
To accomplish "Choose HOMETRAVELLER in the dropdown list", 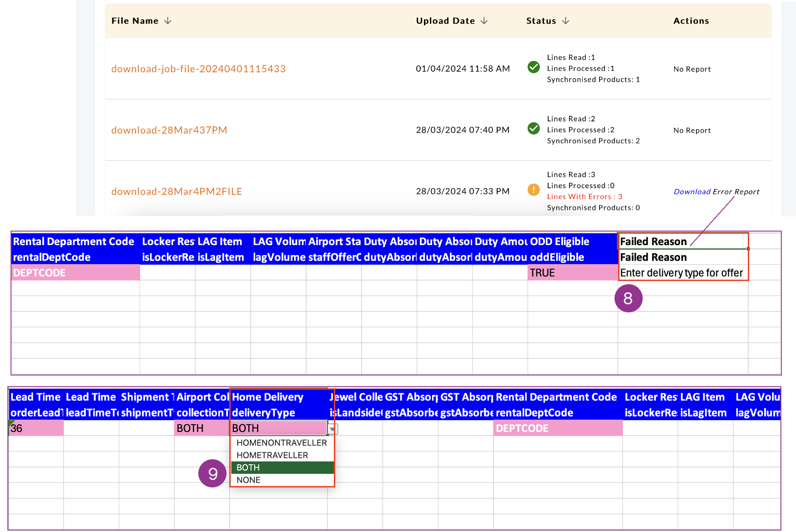I will tap(272, 455).
